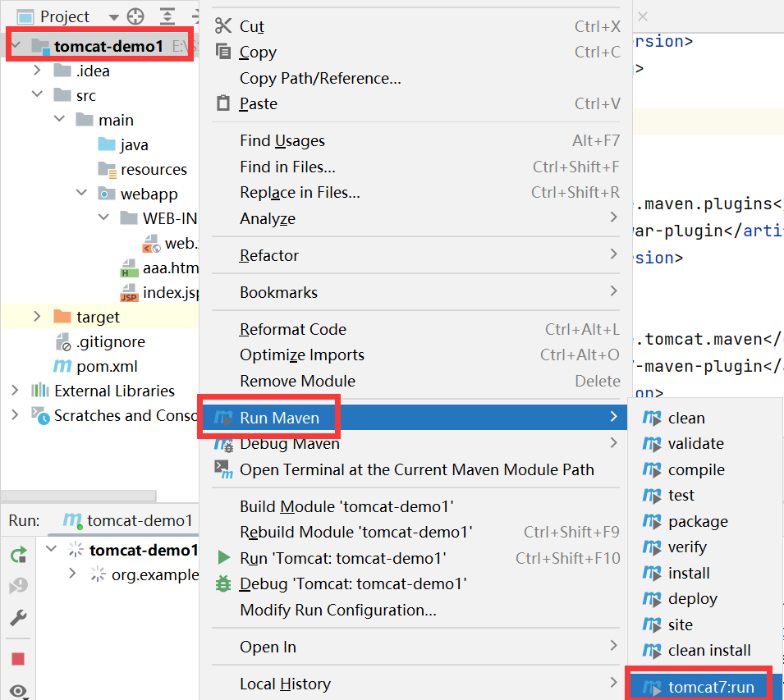Click the Select Opened File crosshair icon
This screenshot has height=700, width=784.
135,17
